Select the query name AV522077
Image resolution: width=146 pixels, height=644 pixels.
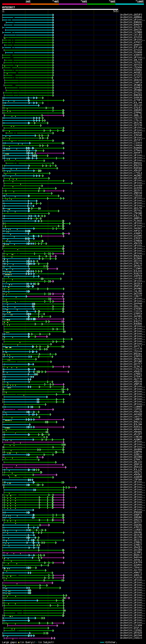pos(8,8)
